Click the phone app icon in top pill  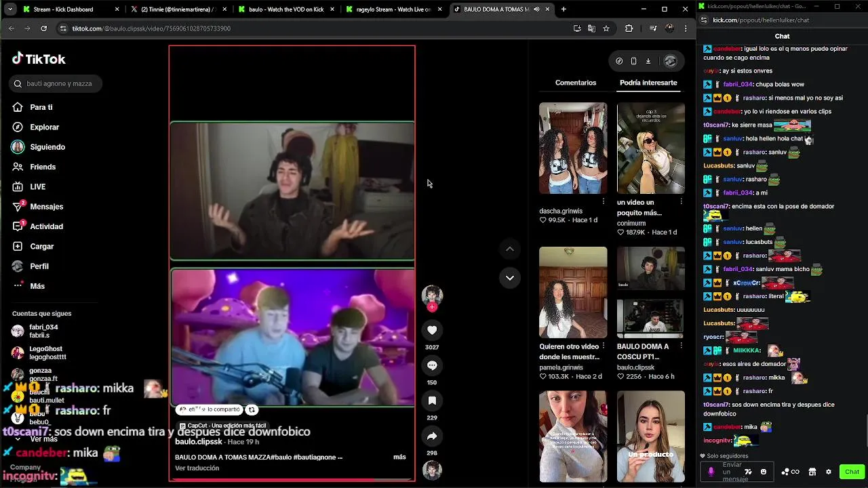coord(633,61)
